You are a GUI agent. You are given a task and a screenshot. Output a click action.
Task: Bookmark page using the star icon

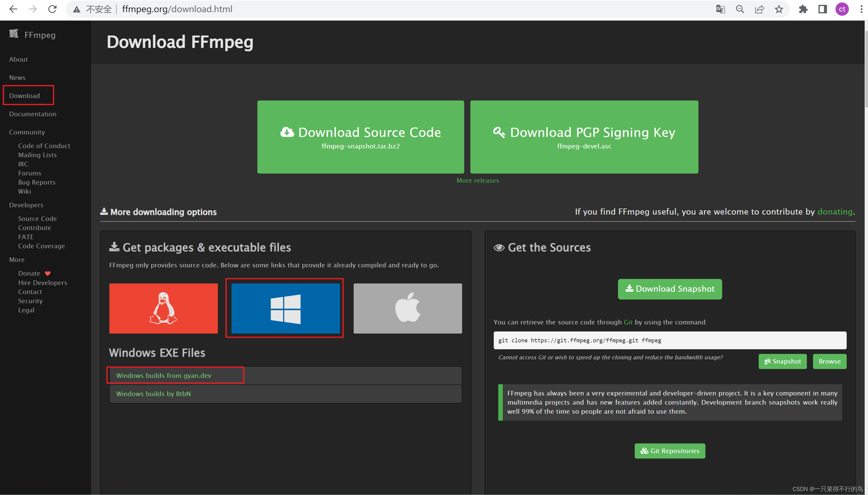[x=778, y=9]
